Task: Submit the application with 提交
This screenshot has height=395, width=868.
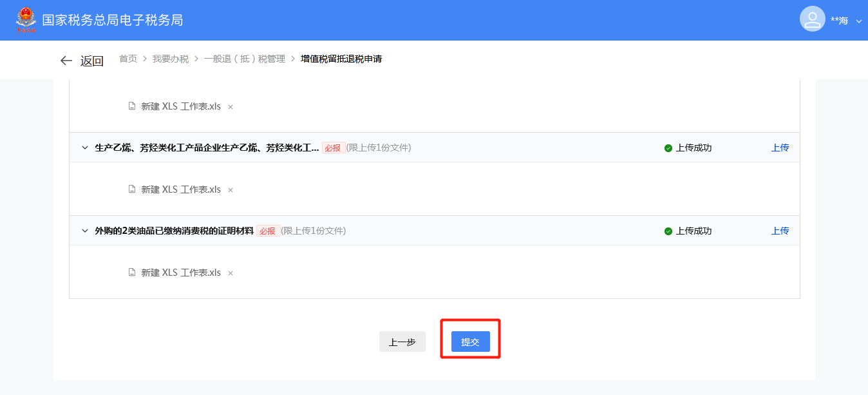Action: point(471,342)
